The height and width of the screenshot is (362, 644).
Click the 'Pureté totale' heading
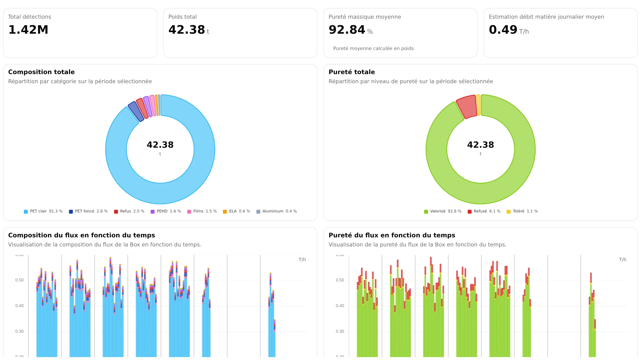352,72
